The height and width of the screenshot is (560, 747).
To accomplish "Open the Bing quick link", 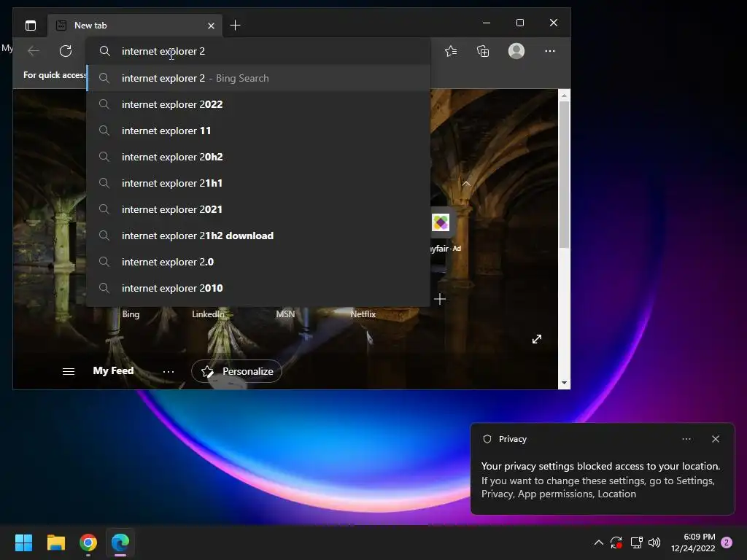I will (131, 314).
